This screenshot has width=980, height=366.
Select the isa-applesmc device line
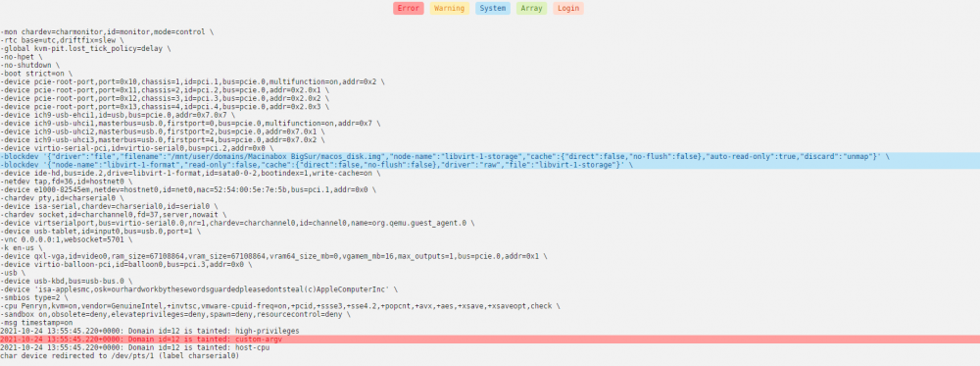pyautogui.click(x=199, y=289)
